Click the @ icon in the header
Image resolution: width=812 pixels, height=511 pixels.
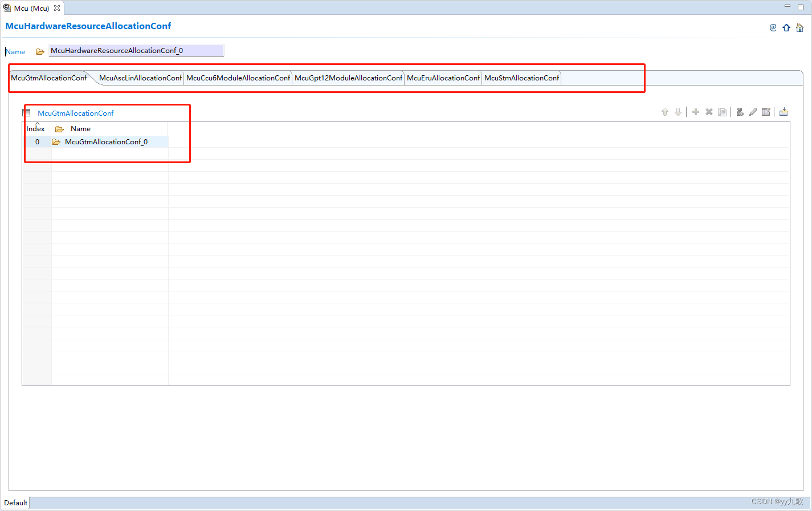pyautogui.click(x=773, y=27)
